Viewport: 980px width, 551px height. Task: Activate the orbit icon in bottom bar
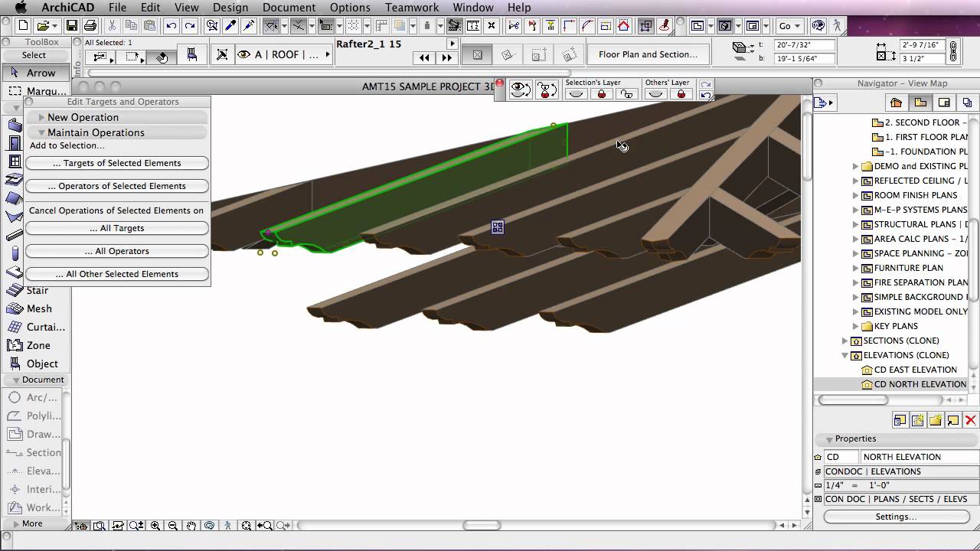coord(210,526)
